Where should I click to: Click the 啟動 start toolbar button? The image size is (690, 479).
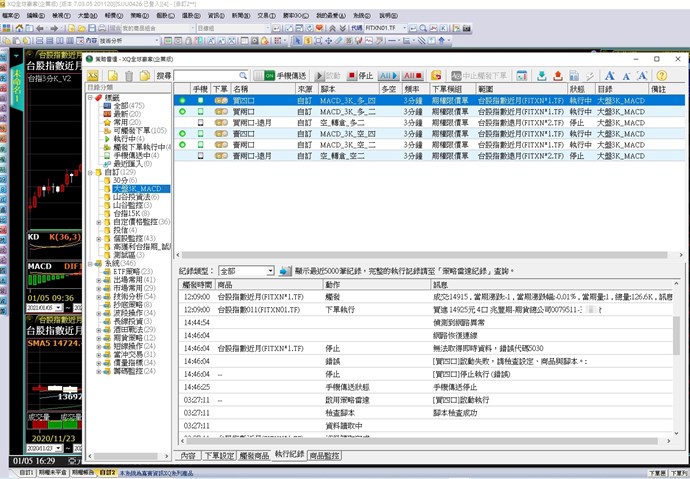click(332, 75)
